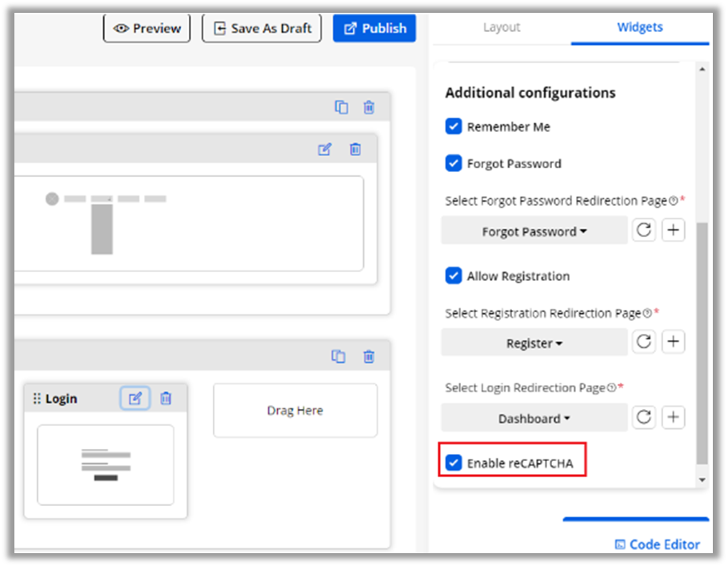Click the duplicate icon in top section header

(341, 107)
